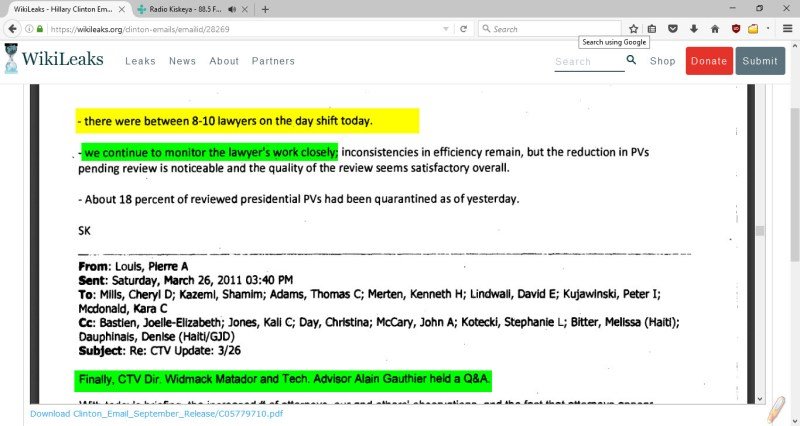The height and width of the screenshot is (426, 800).
Task: Click the 'From: Louis, Pierre A' line
Action: click(x=133, y=266)
